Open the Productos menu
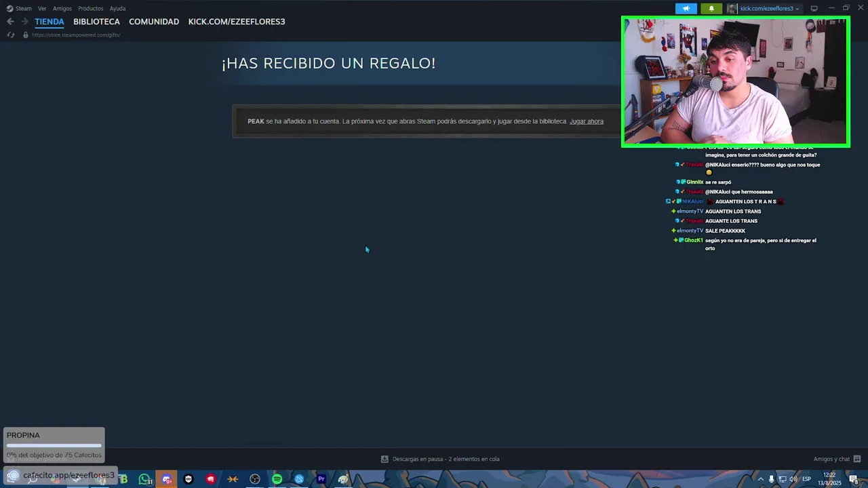The height and width of the screenshot is (488, 868). pos(90,9)
